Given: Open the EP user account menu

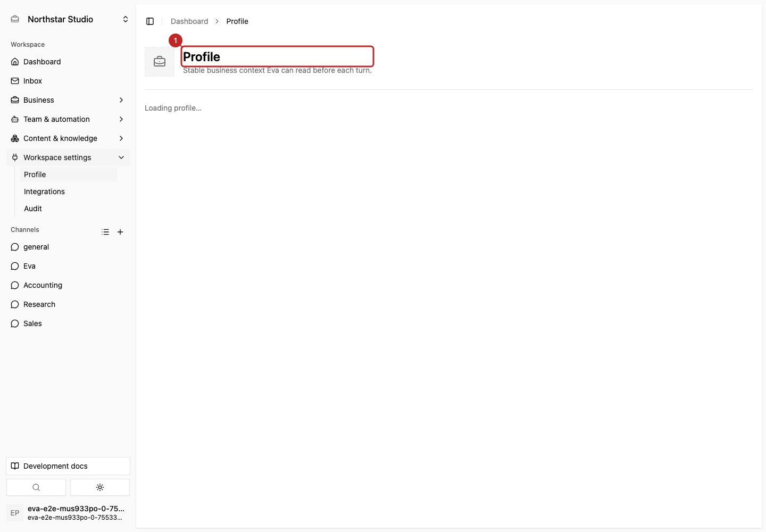Looking at the screenshot, I should (68, 513).
